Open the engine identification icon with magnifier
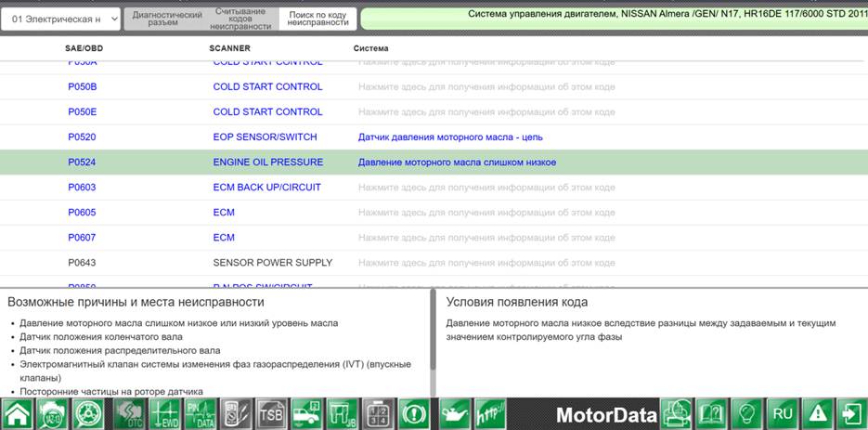The height and width of the screenshot is (430, 868). pyautogui.click(x=53, y=414)
